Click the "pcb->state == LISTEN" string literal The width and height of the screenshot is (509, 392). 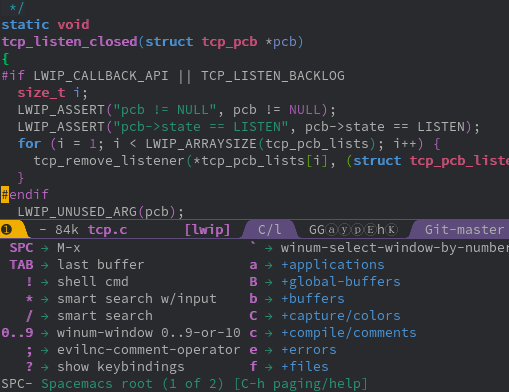pyautogui.click(x=201, y=127)
